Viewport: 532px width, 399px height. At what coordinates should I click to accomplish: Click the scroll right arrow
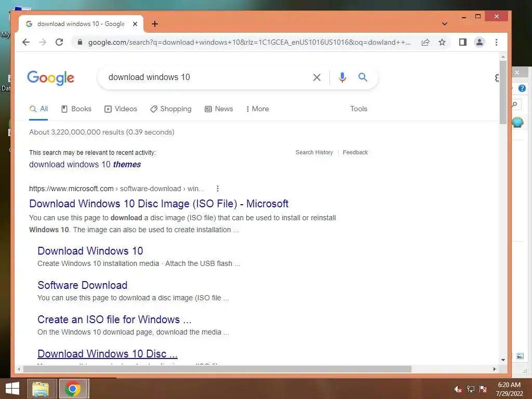(495, 369)
